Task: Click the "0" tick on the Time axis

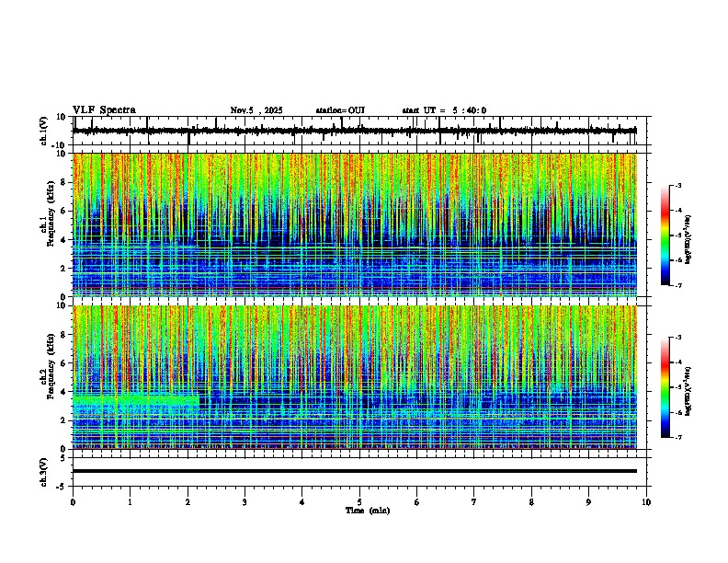Action: pyautogui.click(x=73, y=502)
